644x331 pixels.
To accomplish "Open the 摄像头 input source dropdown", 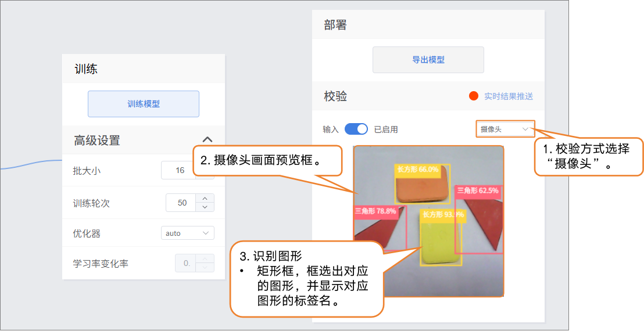I will point(505,129).
